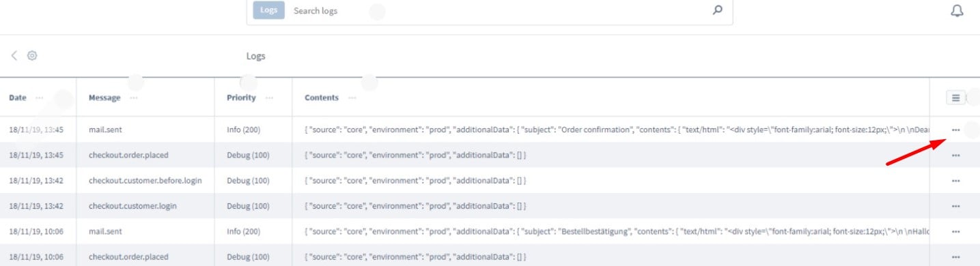Sort by the Date column header

(18, 98)
